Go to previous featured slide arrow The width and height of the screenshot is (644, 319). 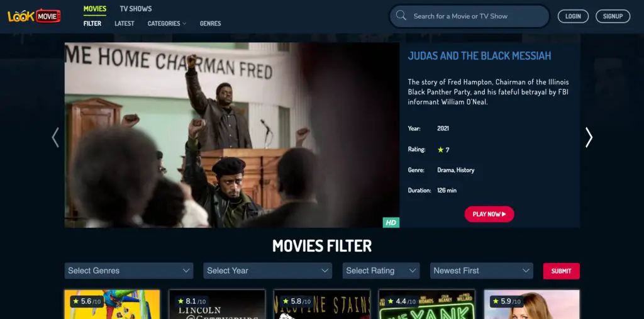(55, 137)
